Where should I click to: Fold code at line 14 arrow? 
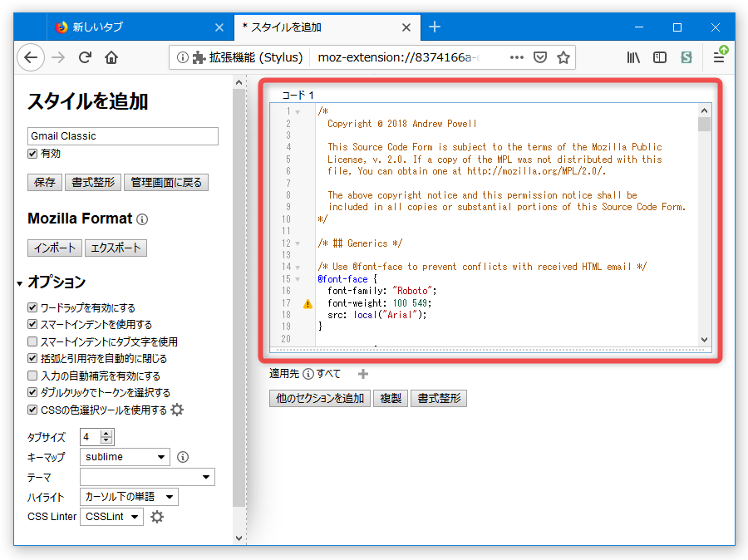pos(298,267)
